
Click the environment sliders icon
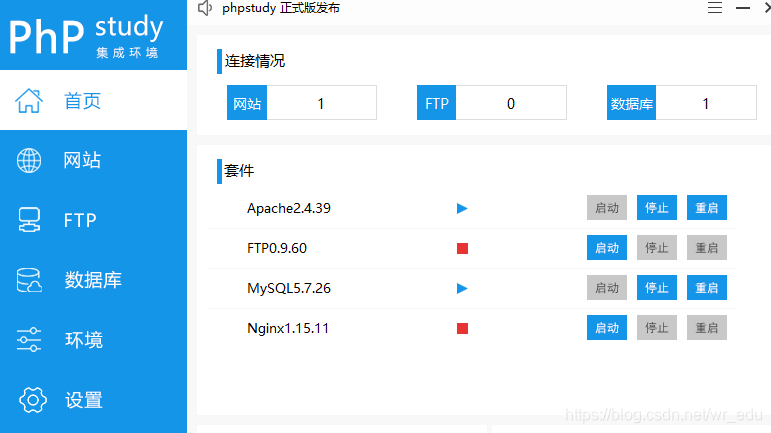tap(29, 340)
